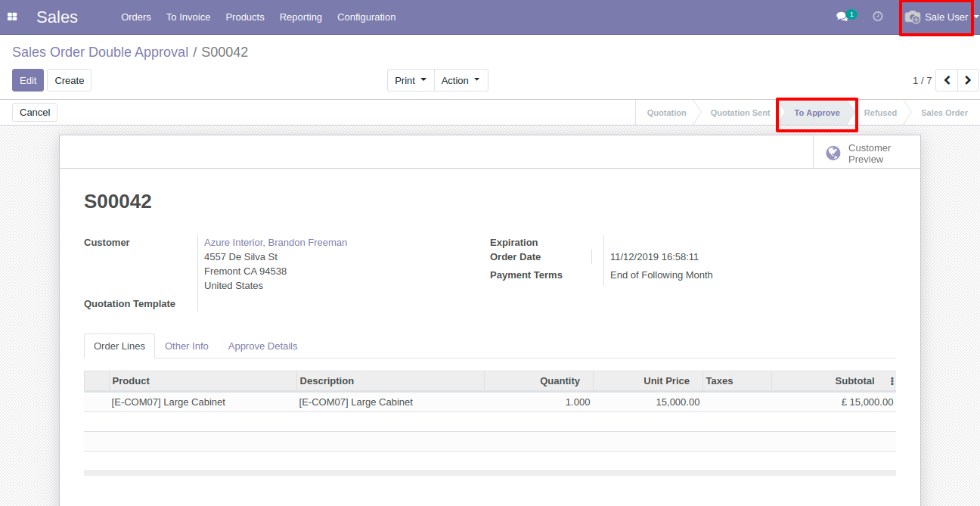
Task: Click the activities clock icon
Action: 877,17
